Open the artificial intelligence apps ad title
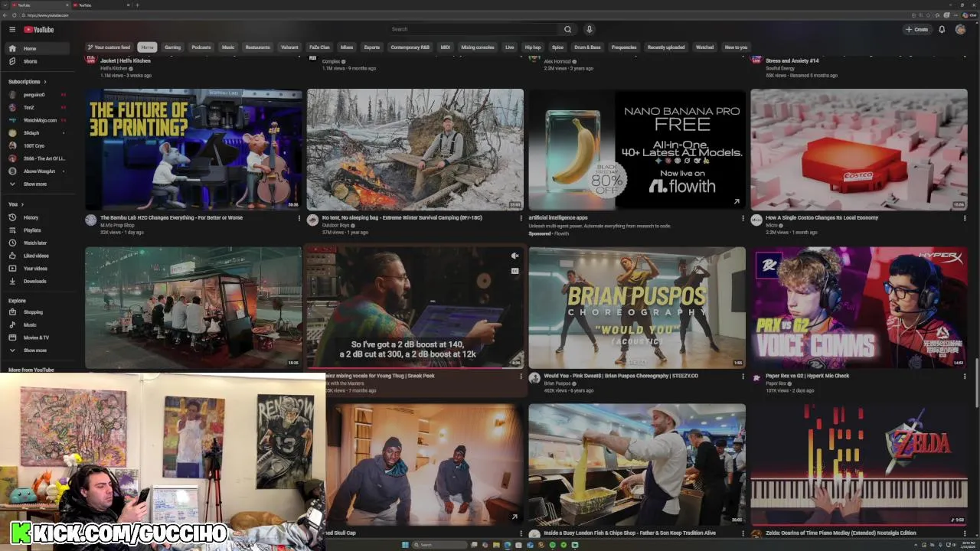This screenshot has height=551, width=980. coord(558,217)
